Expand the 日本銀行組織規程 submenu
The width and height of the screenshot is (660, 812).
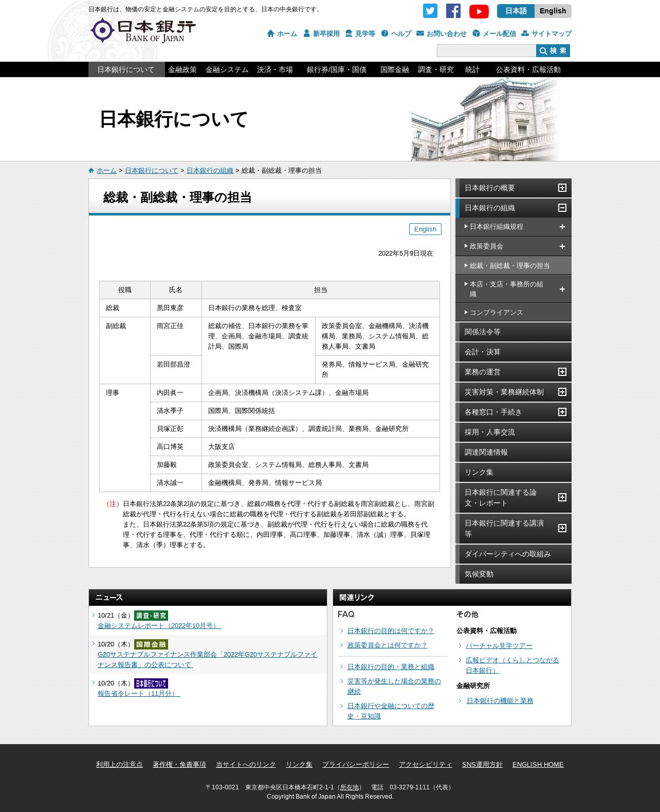[562, 227]
